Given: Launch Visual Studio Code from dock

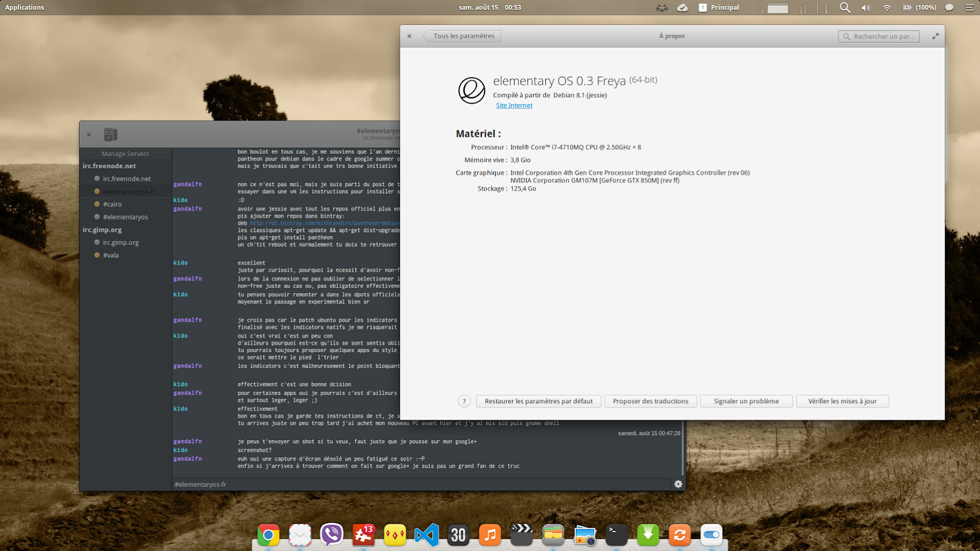Looking at the screenshot, I should point(427,535).
